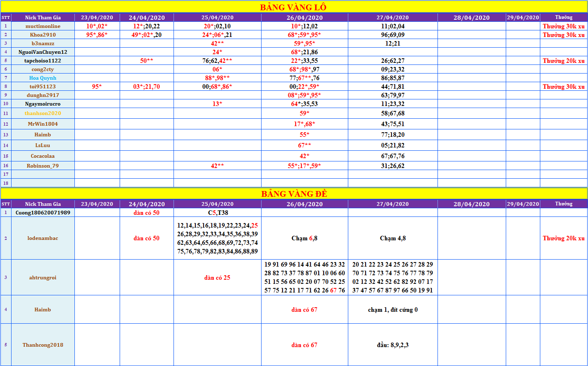Select the ahtrungroi nickname cell

point(43,278)
